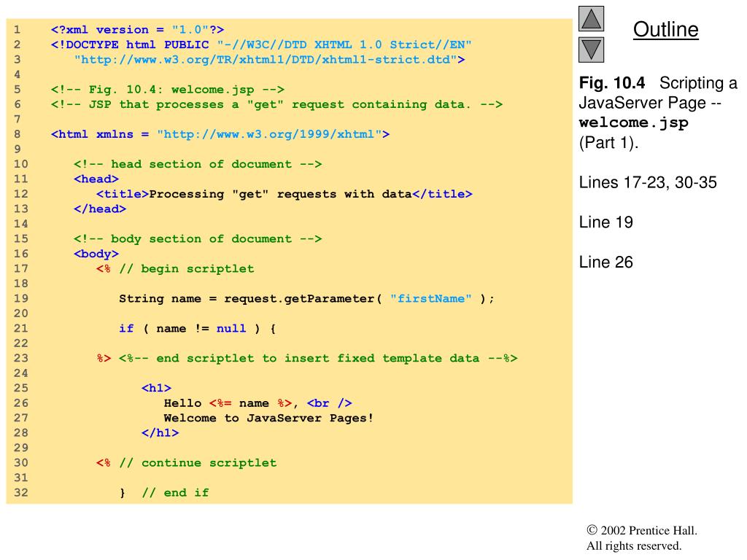This screenshot has height=560, width=747.
Task: Click 'Welcome to JavaServer Pages!' text
Action: [268, 418]
